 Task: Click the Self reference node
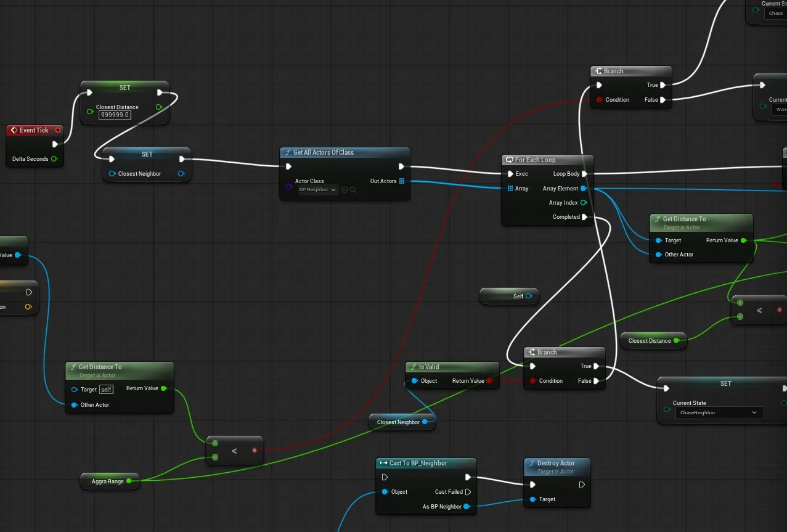pos(509,297)
